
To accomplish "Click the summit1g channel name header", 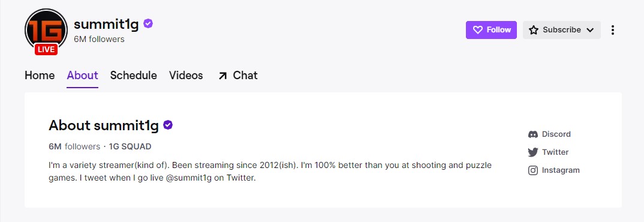I will (106, 24).
